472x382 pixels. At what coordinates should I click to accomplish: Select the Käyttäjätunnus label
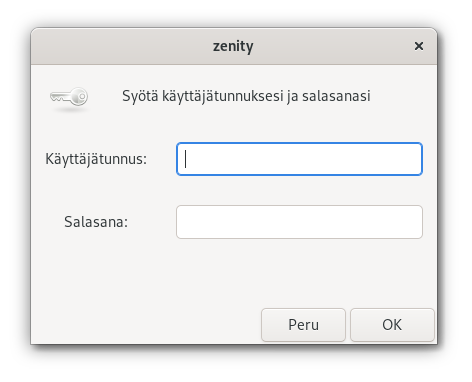click(x=96, y=159)
